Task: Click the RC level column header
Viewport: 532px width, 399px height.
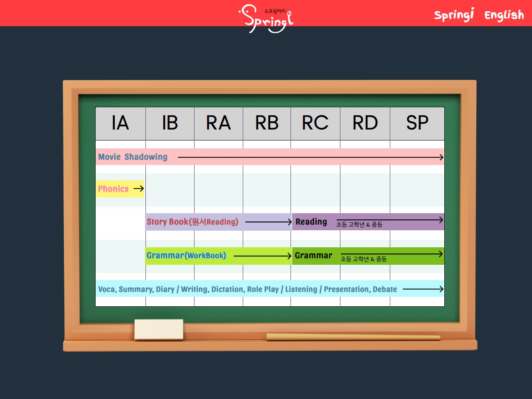Action: (315, 123)
